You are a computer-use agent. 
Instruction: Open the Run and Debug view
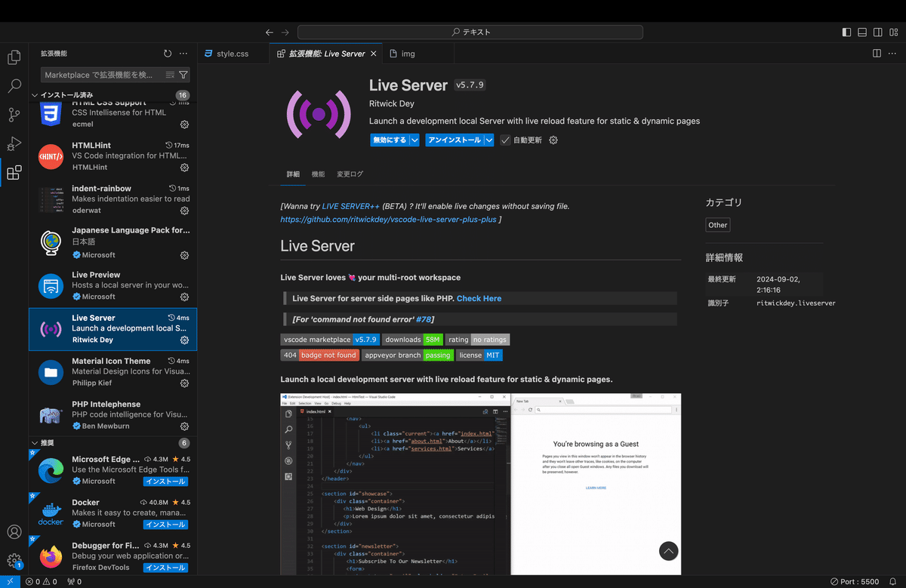(14, 143)
